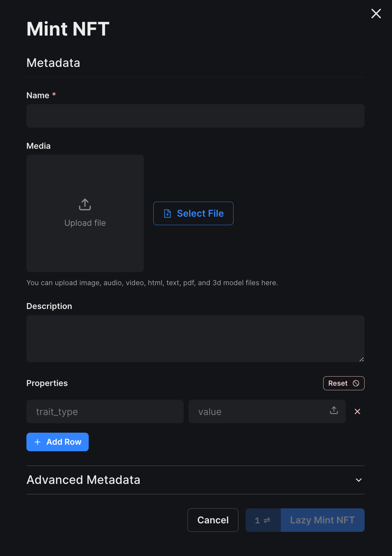Click the plus icon on the Add Row button
392x556 pixels.
[x=38, y=442]
